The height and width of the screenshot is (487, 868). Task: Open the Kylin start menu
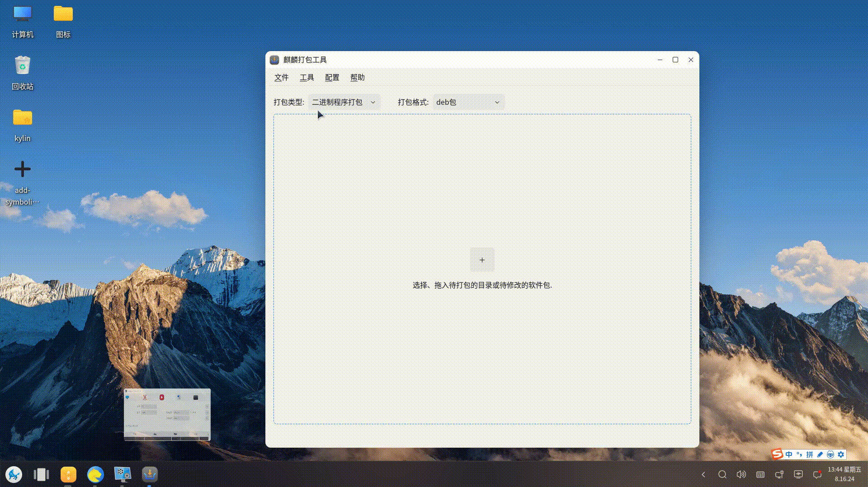pyautogui.click(x=14, y=474)
